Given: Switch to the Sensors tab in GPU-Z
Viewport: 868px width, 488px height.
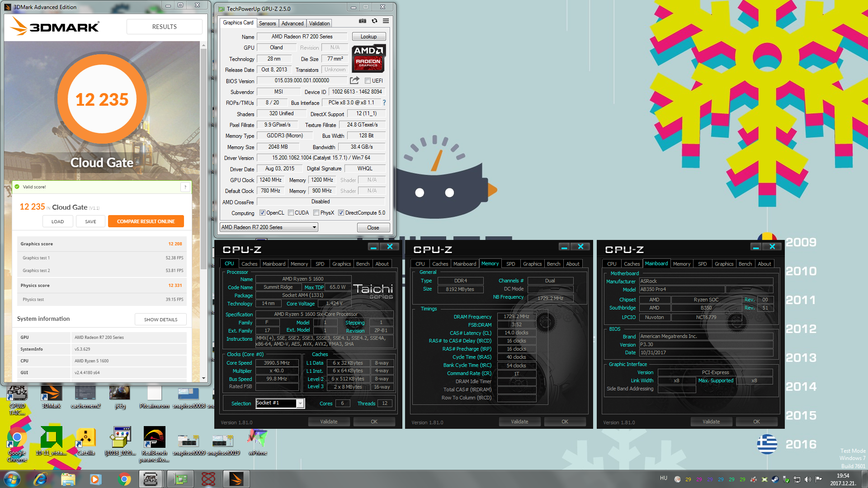Looking at the screenshot, I should pyautogui.click(x=267, y=23).
